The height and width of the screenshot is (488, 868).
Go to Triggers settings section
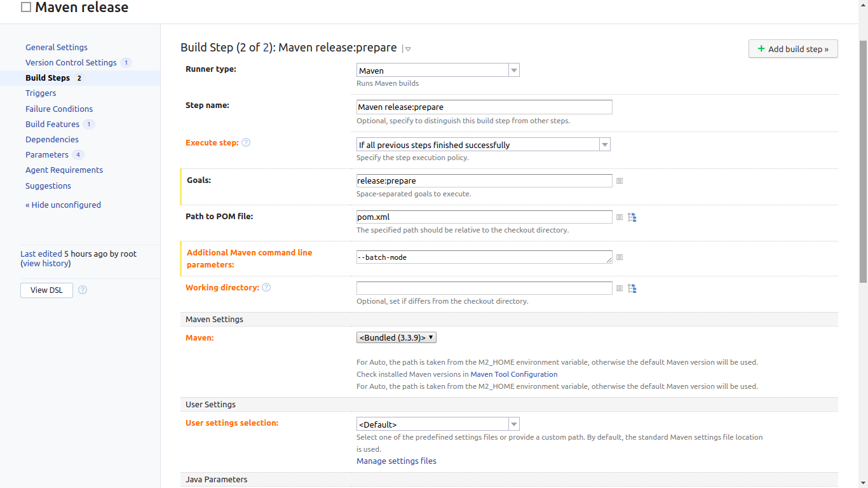[x=41, y=93]
